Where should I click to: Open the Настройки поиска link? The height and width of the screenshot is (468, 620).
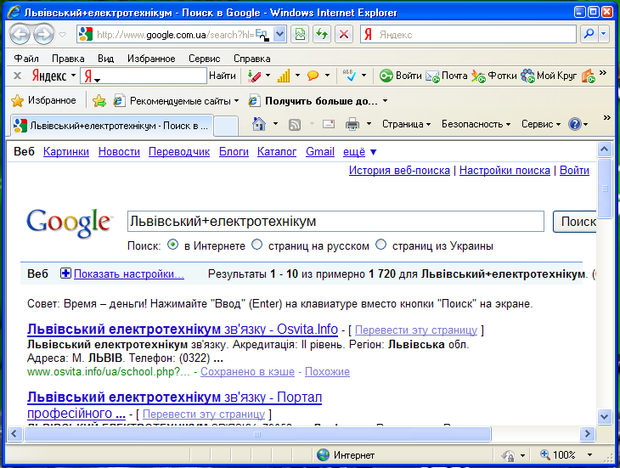[x=505, y=170]
